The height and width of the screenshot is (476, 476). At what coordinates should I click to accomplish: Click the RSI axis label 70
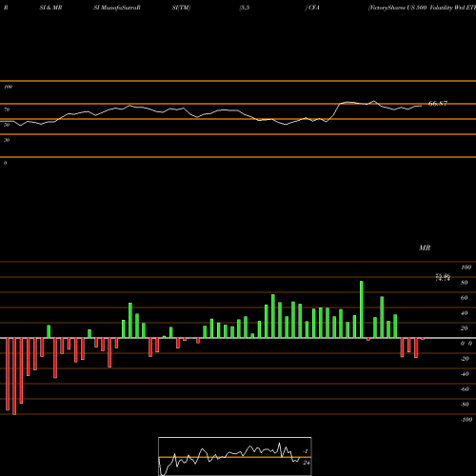pyautogui.click(x=7, y=109)
